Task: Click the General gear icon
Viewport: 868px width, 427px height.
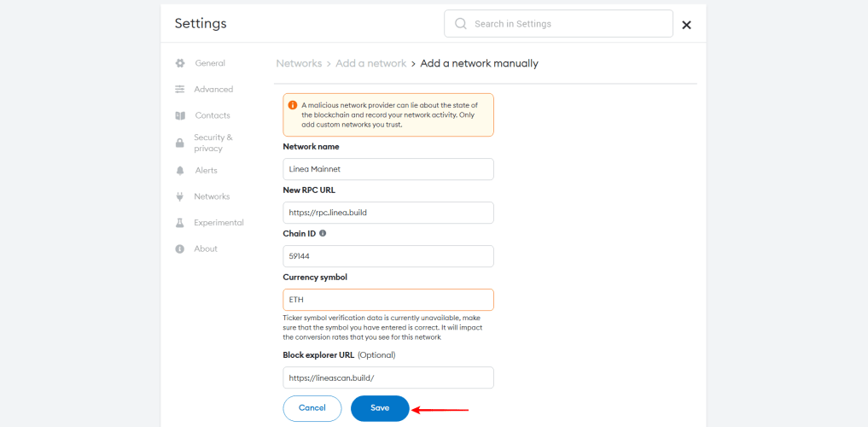Action: [x=180, y=63]
